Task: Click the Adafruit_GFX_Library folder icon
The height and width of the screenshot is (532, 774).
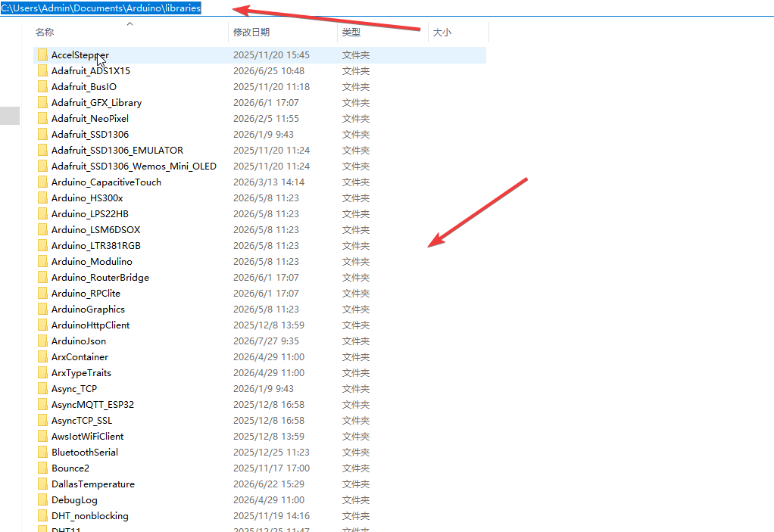Action: 43,103
